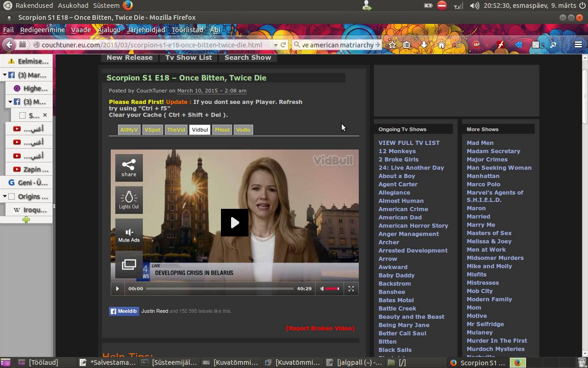The width and height of the screenshot is (588, 368).
Task: Bookmark this page with the star icon
Action: pyautogui.click(x=392, y=45)
